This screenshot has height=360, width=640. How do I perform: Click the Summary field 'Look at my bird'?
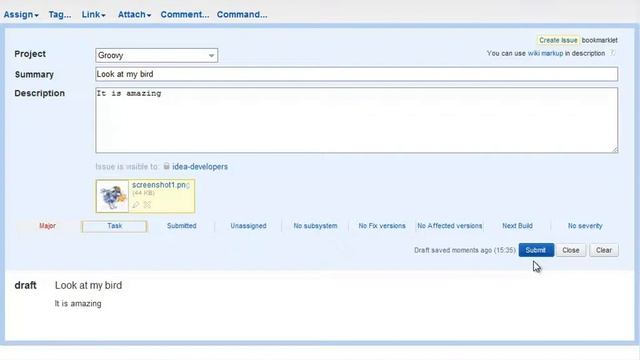(x=357, y=74)
